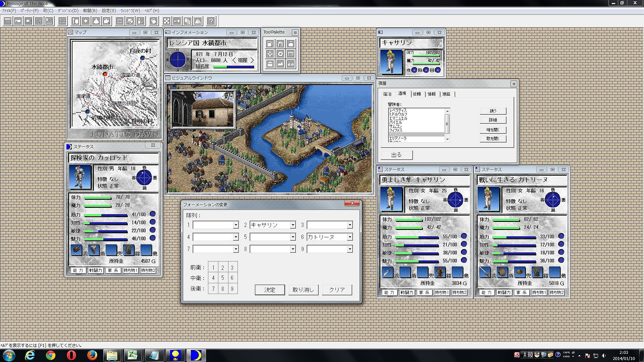The image size is (644, 362).
Task: Click the lips icon in toolbar
Action: point(120,21)
